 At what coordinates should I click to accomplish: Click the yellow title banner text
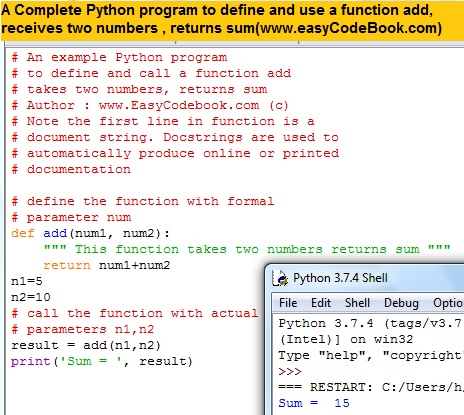click(x=222, y=19)
